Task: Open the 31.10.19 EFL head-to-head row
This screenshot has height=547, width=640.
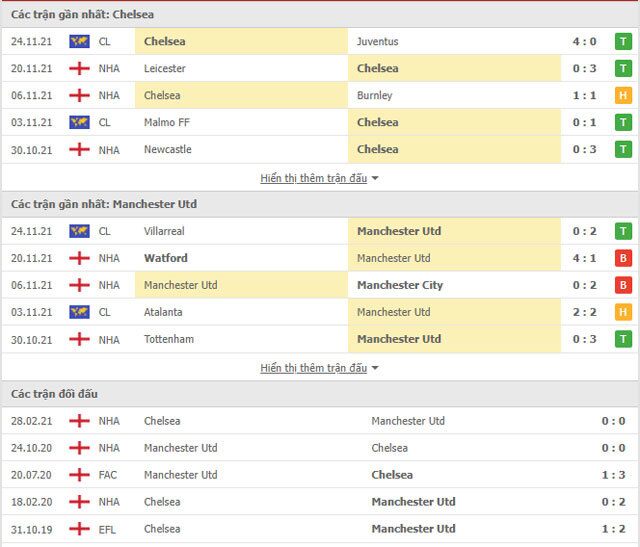Action: [320, 529]
